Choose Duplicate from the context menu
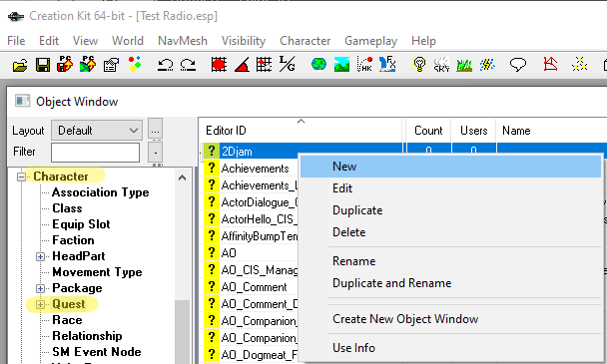The height and width of the screenshot is (364, 607). tap(451, 210)
